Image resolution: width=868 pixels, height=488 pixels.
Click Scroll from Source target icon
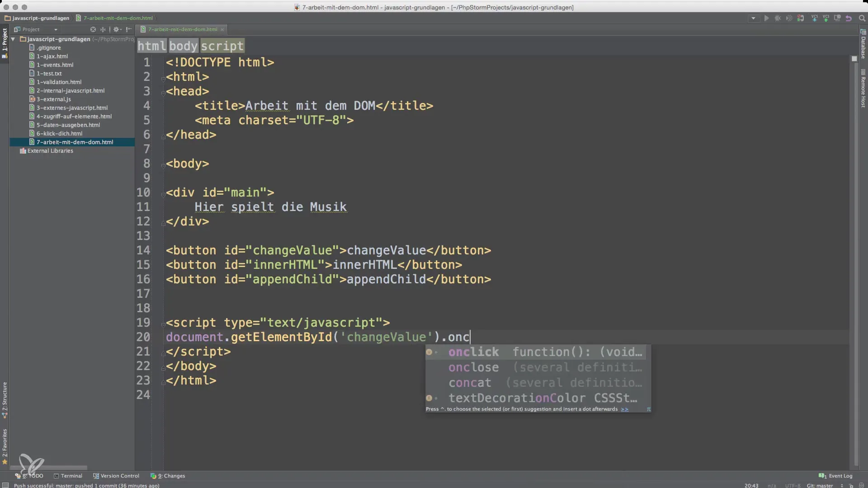pyautogui.click(x=93, y=29)
